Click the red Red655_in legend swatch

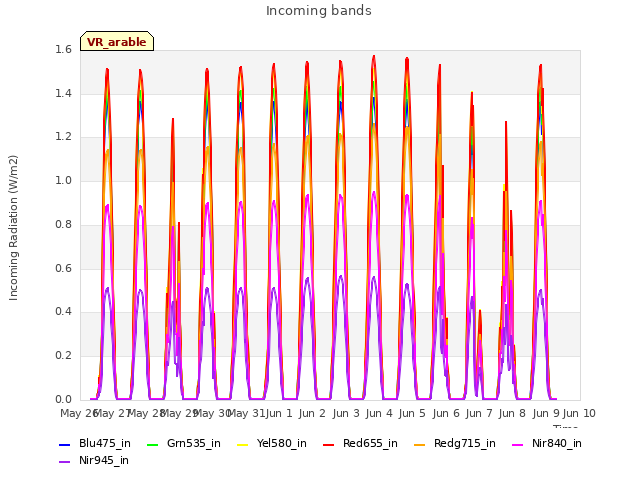coord(329,444)
